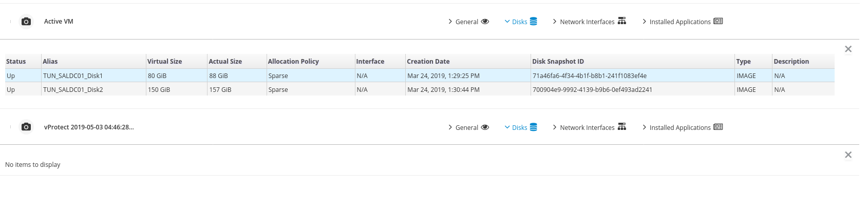868x209 pixels.
Task: Close the Active VM disks panel
Action: pyautogui.click(x=848, y=49)
